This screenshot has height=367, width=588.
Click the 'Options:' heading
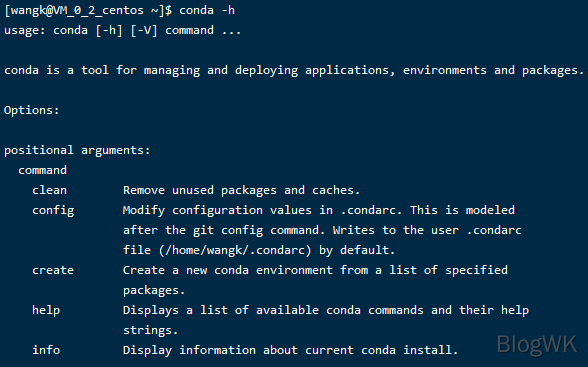point(32,111)
